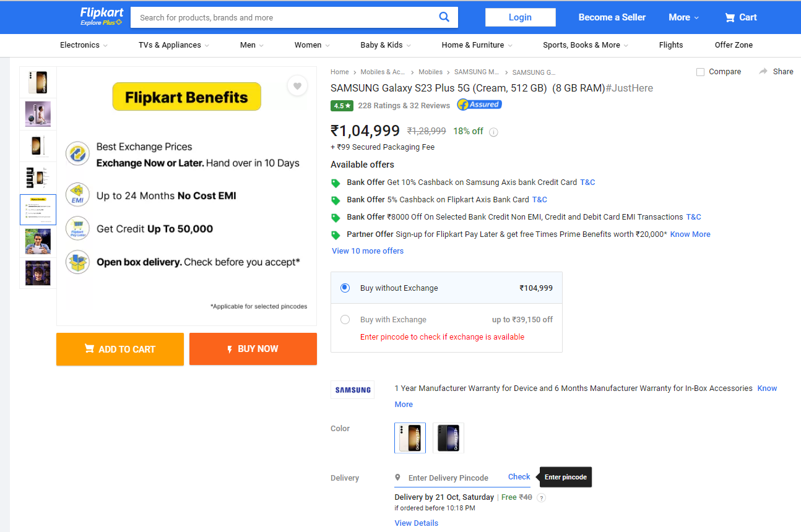Choose the black color variant

click(x=449, y=438)
